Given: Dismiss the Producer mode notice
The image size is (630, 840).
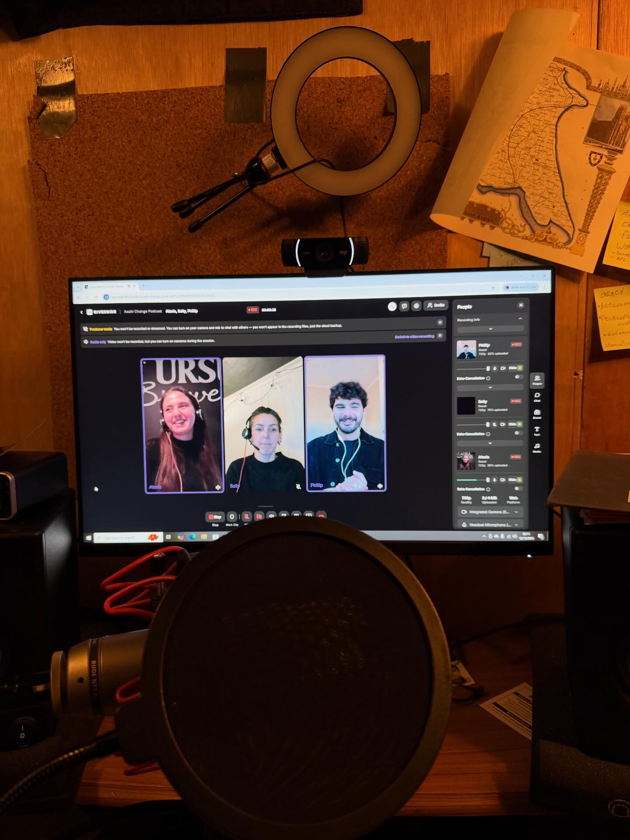Looking at the screenshot, I should 440,322.
